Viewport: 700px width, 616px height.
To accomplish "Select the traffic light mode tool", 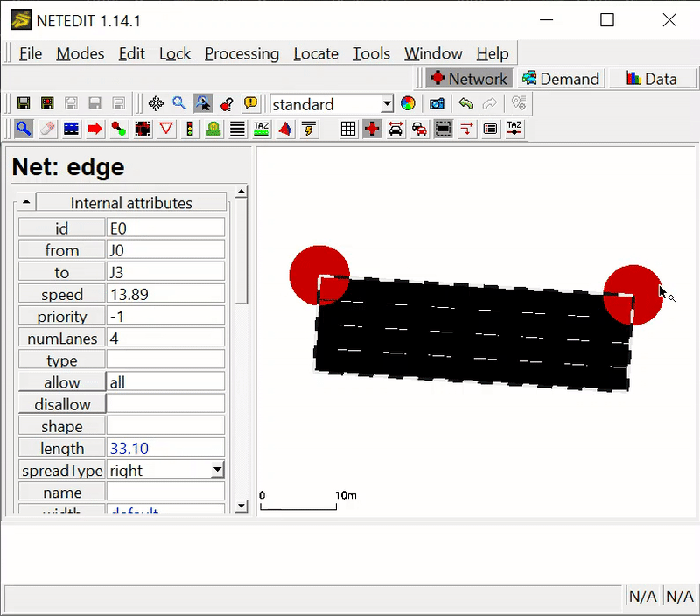I will 190,129.
